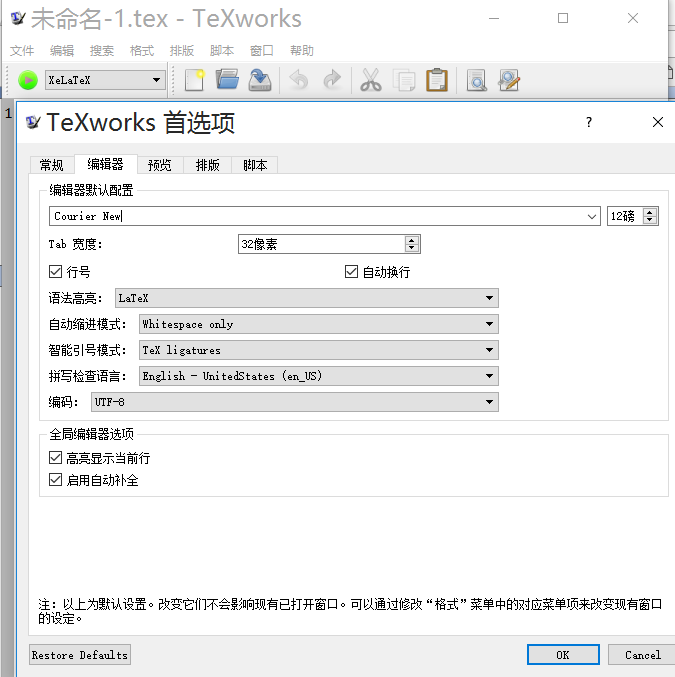The width and height of the screenshot is (675, 677).
Task: Open the 格式 menu
Action: (x=142, y=51)
